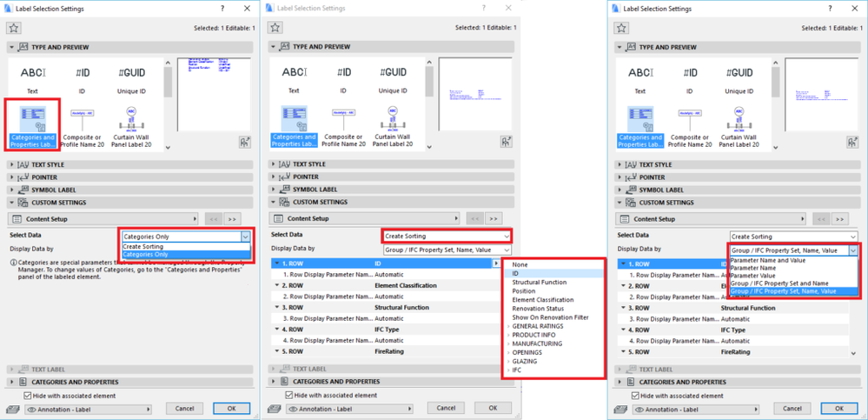868x420 pixels.
Task: Select Unique ID label type in left dialog
Action: pos(131,79)
